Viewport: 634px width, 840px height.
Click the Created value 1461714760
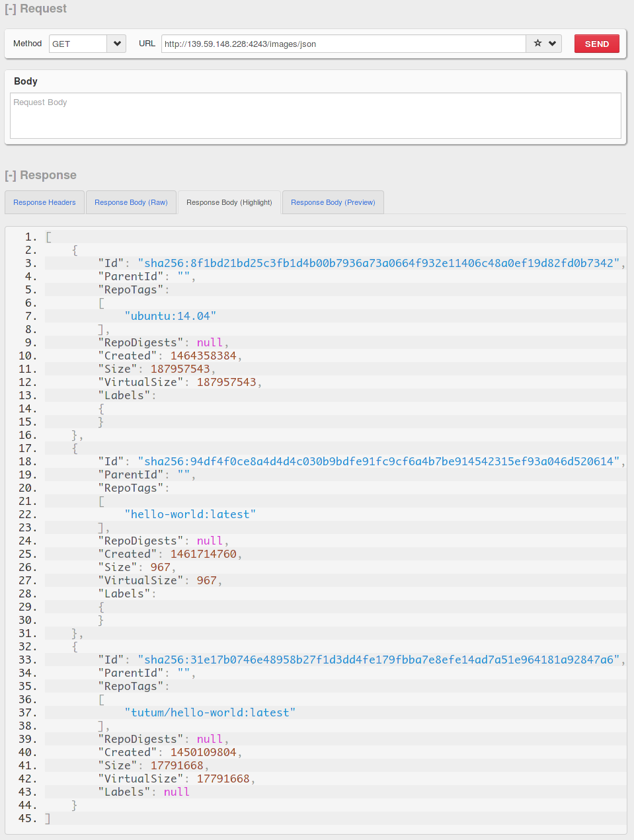(x=204, y=554)
